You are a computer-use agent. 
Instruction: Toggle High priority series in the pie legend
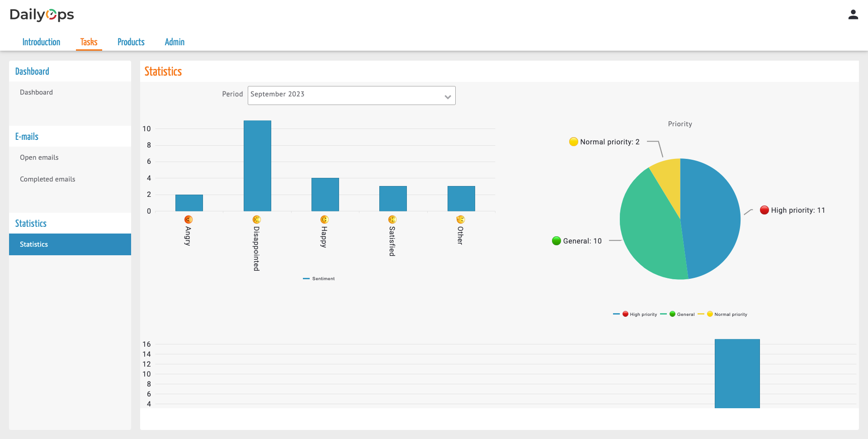tap(635, 314)
